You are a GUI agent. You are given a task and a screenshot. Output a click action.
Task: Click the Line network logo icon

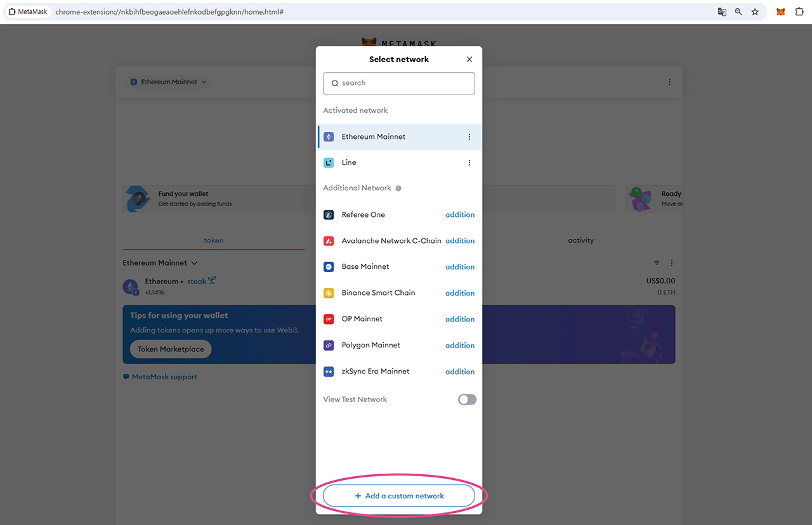pyautogui.click(x=329, y=163)
